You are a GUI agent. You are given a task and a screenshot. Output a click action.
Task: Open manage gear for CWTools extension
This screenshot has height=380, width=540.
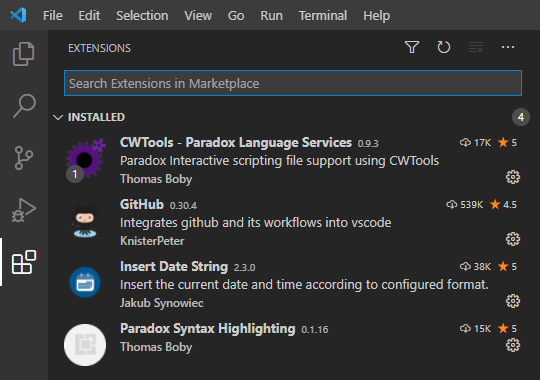click(x=513, y=177)
